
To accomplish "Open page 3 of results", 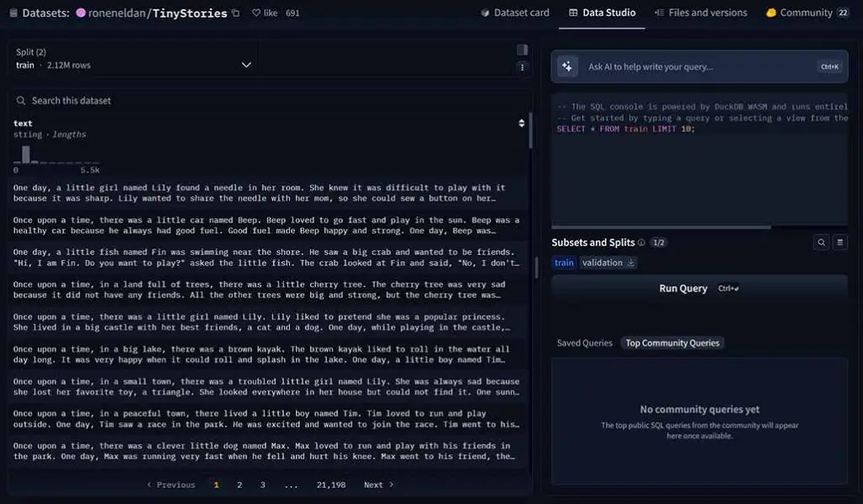I will [263, 485].
